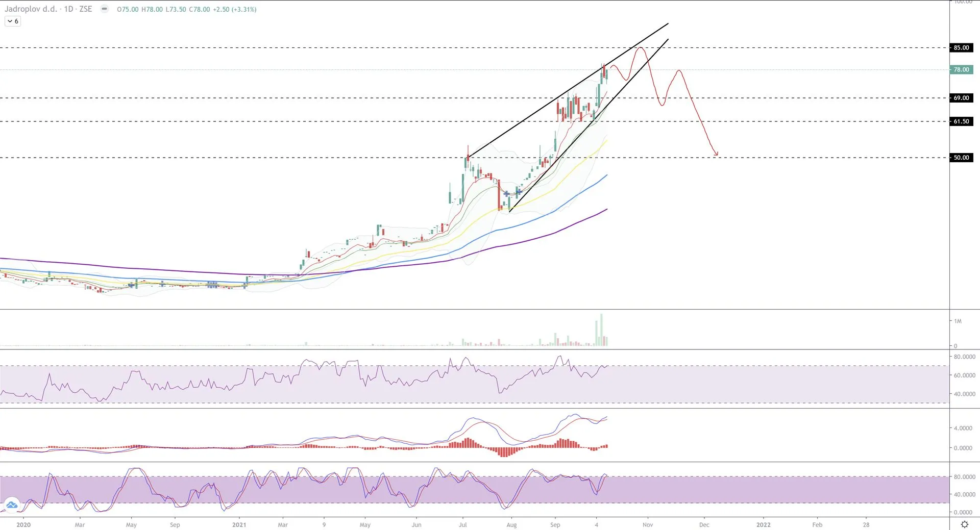The height and width of the screenshot is (530, 980).
Task: Click the Nov label on time axis
Action: point(647,524)
